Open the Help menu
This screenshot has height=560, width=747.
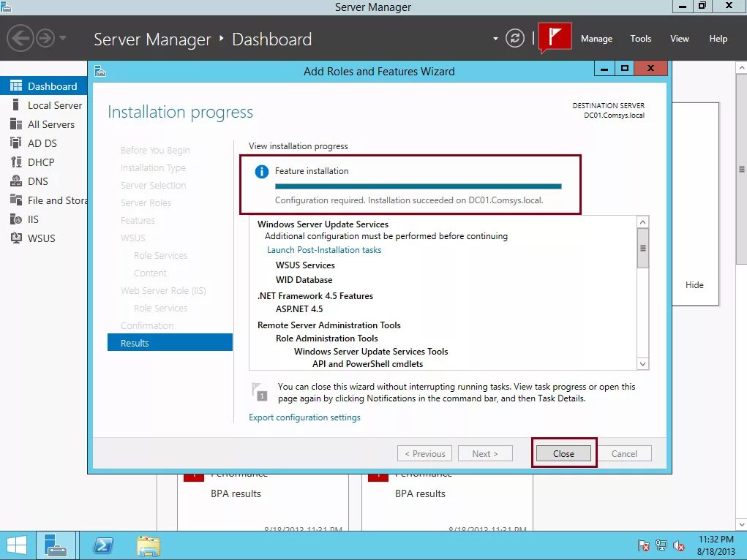point(718,39)
